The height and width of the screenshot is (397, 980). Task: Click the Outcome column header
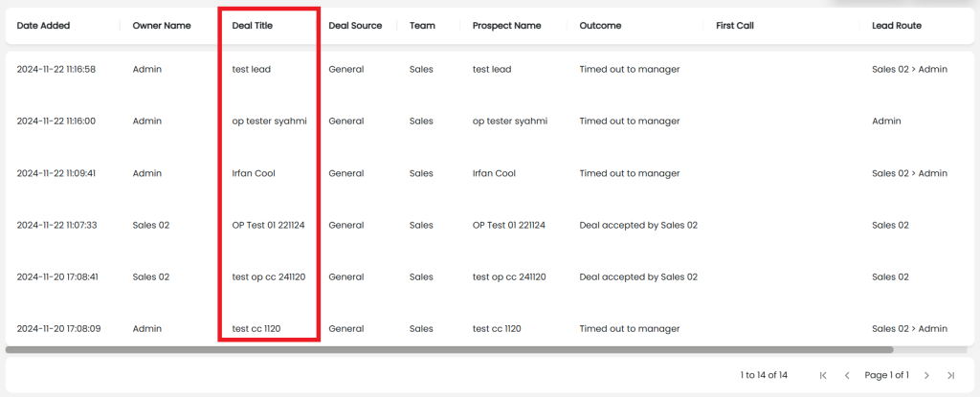click(600, 26)
